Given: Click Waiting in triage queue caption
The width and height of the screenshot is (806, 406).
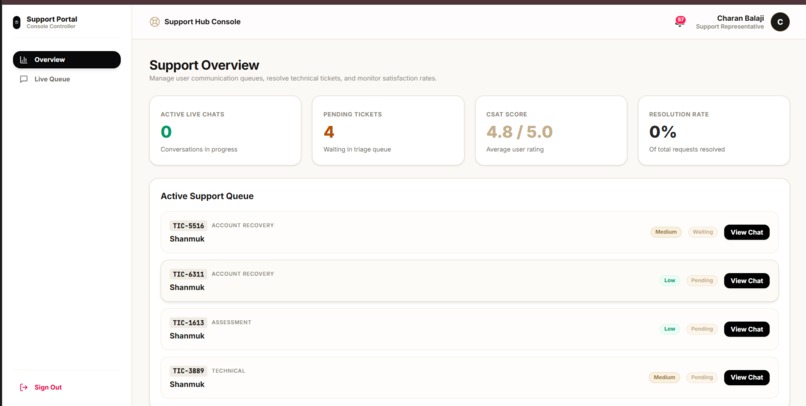Looking at the screenshot, I should (x=357, y=150).
